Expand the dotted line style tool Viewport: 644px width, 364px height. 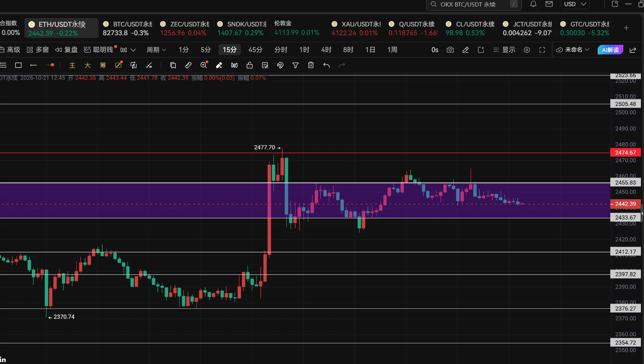pyautogui.click(x=50, y=65)
